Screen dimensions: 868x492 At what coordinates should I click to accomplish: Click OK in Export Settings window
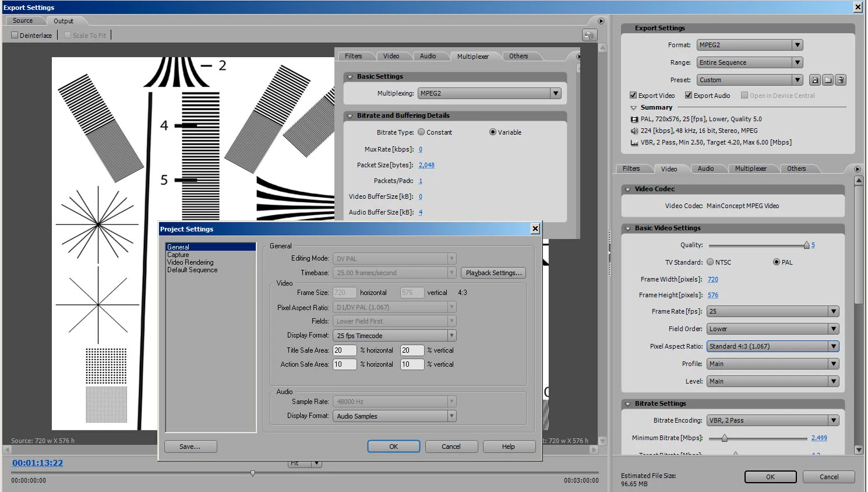coord(770,477)
